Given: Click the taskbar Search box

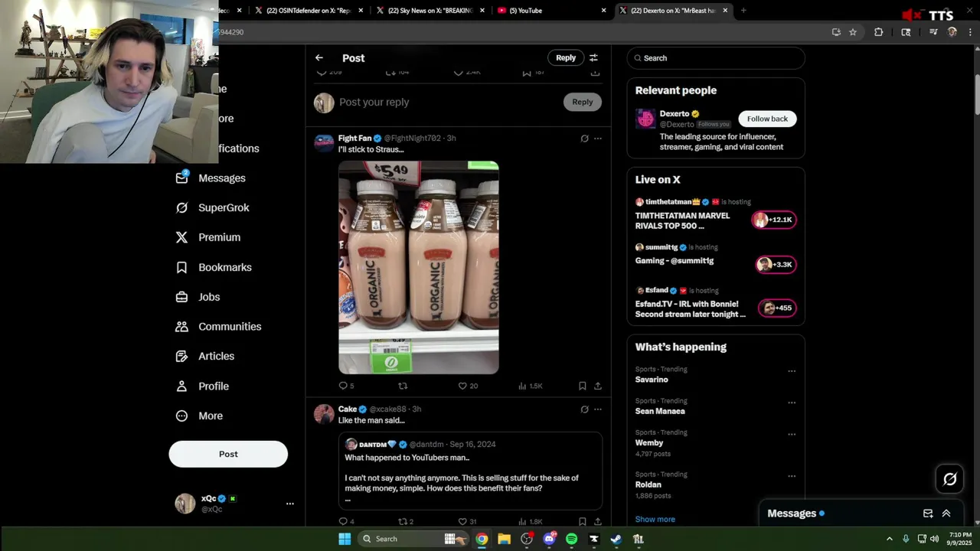Looking at the screenshot, I should point(413,539).
